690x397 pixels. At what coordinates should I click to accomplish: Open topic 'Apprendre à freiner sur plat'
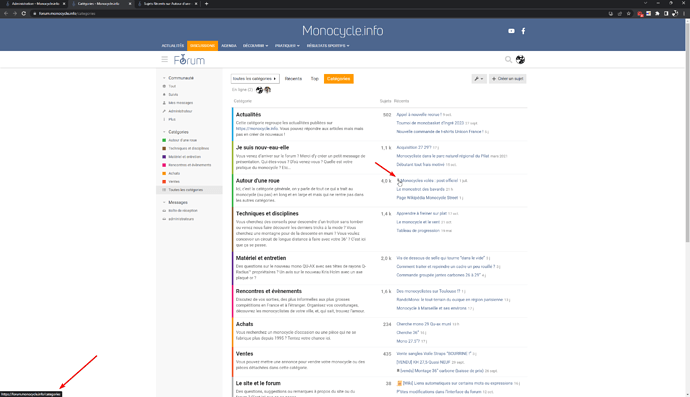coord(421,213)
